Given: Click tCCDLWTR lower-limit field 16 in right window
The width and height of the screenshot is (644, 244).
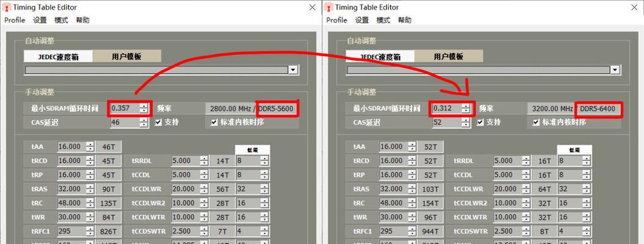Looking at the screenshot, I should click(x=571, y=217).
